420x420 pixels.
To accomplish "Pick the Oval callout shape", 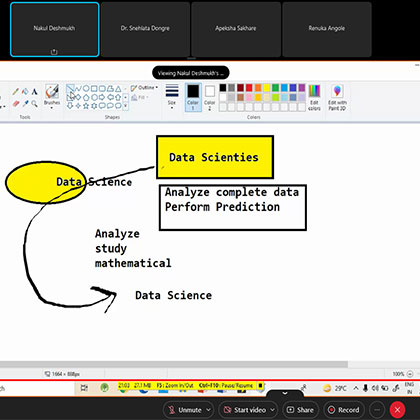I will pyautogui.click(x=110, y=105).
